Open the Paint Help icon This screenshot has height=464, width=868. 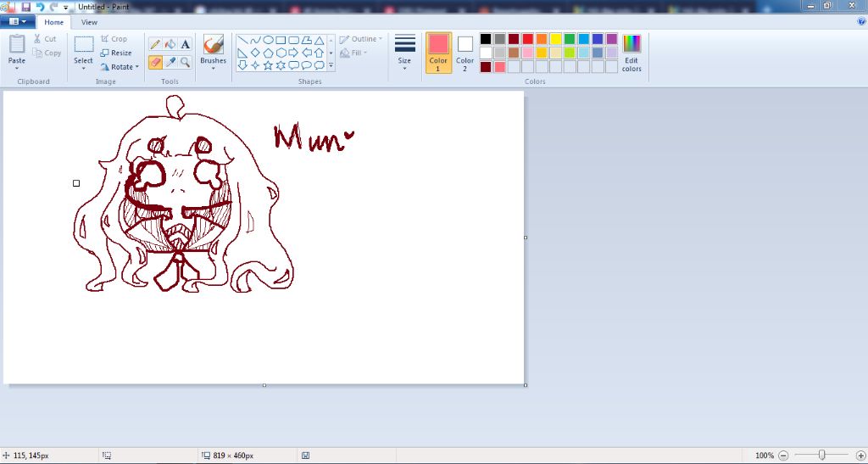click(x=861, y=21)
